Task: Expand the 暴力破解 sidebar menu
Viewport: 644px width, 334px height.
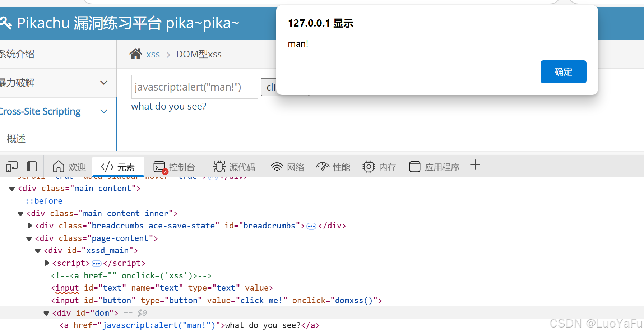Action: pos(57,83)
